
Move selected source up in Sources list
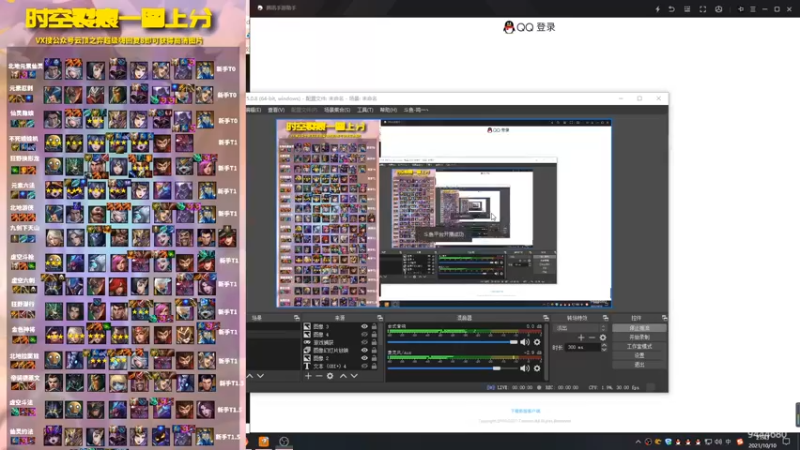coord(343,376)
